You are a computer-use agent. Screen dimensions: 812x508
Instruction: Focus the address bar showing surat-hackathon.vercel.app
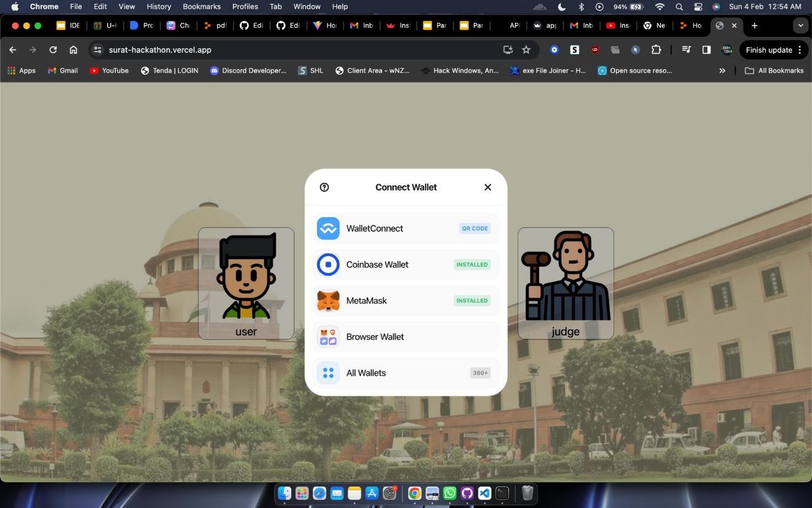click(298, 50)
